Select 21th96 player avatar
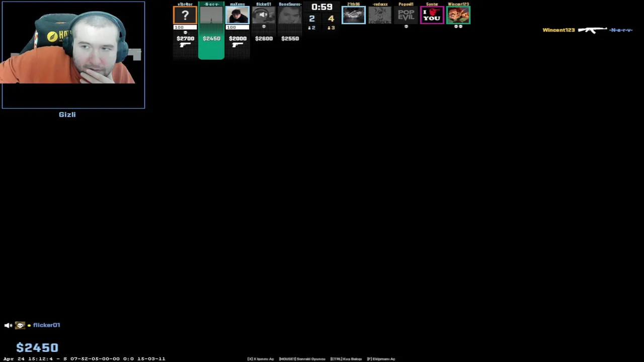This screenshot has width=644, height=362. [x=354, y=15]
